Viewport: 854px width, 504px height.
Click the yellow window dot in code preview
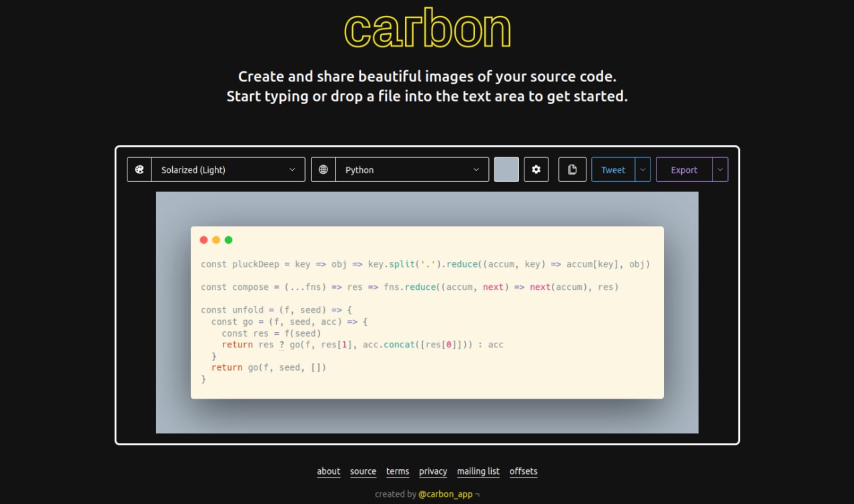coord(216,240)
